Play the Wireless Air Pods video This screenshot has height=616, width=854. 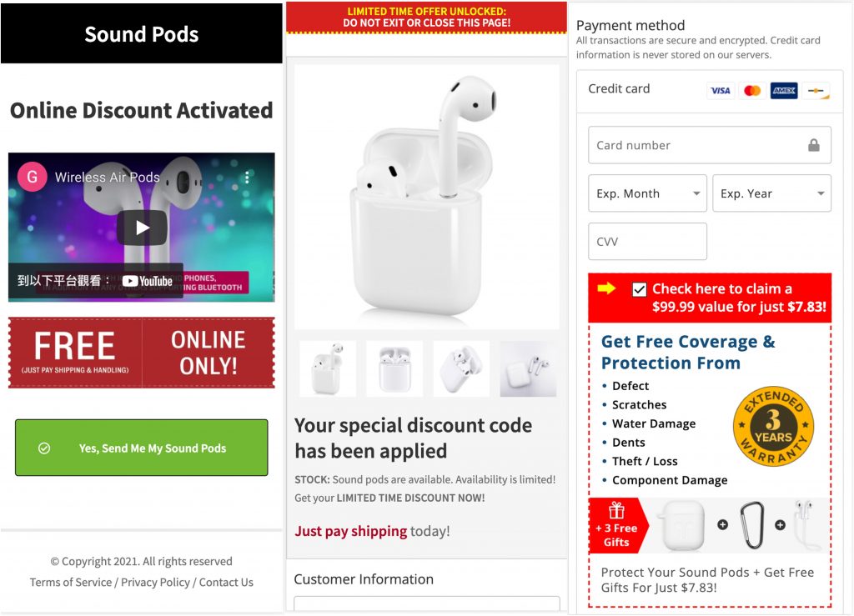142,227
